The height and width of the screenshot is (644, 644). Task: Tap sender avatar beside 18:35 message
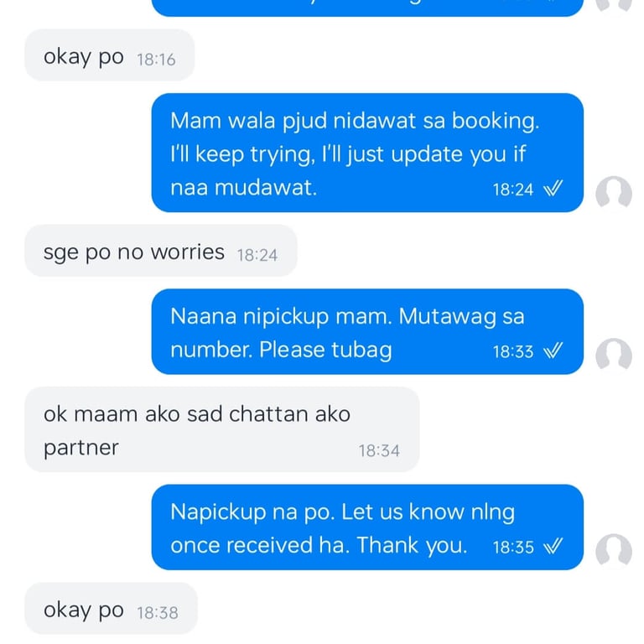pyautogui.click(x=614, y=550)
